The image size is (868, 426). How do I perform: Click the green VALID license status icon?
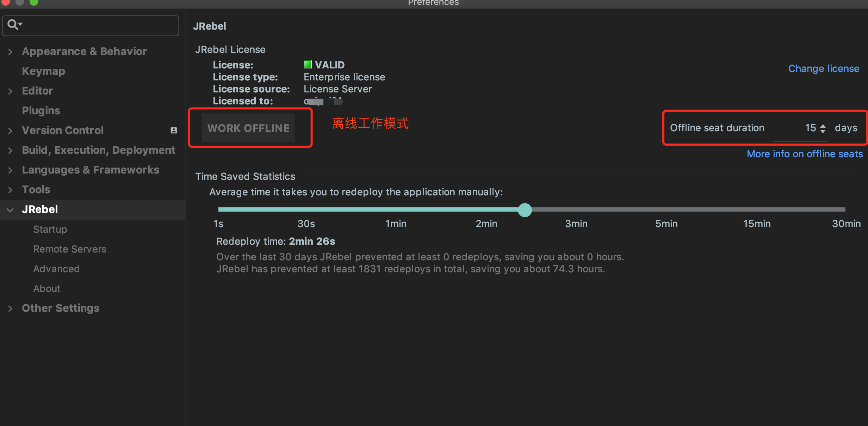point(308,64)
